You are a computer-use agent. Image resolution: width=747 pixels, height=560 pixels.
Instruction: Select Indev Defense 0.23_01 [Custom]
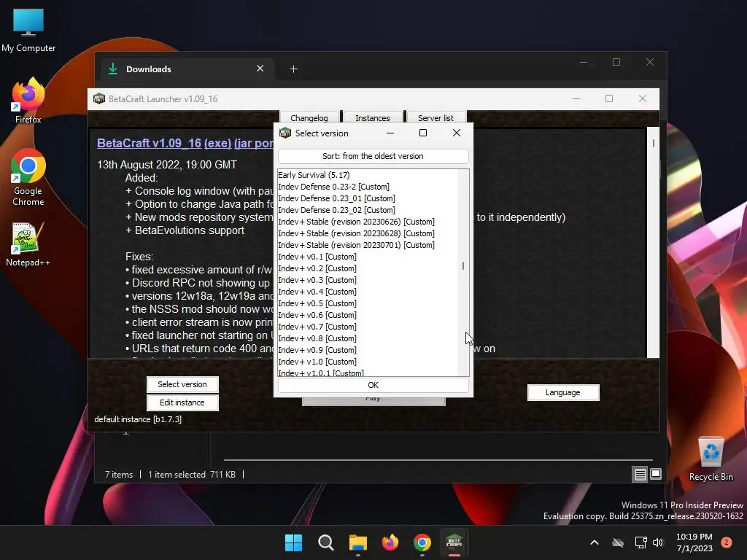(368, 198)
